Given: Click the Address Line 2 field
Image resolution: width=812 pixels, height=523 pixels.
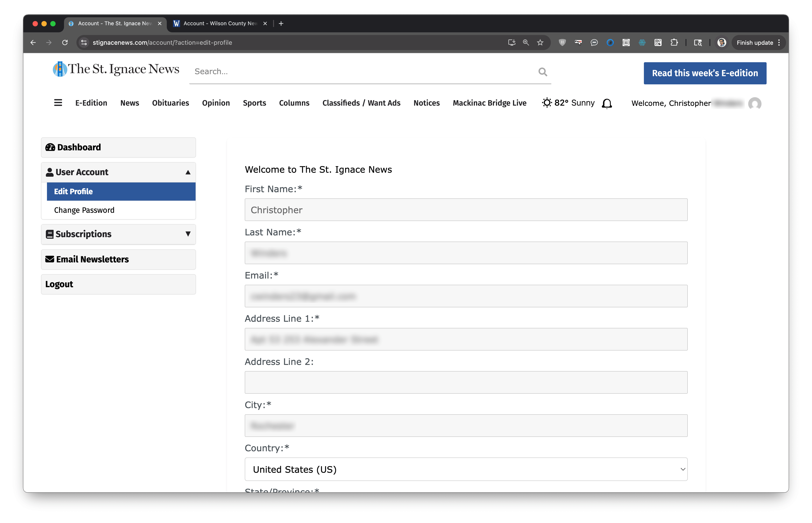Looking at the screenshot, I should point(466,382).
